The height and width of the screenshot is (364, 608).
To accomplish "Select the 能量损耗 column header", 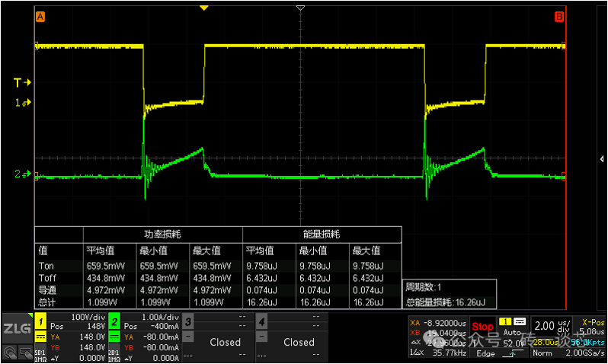I will coord(321,235).
